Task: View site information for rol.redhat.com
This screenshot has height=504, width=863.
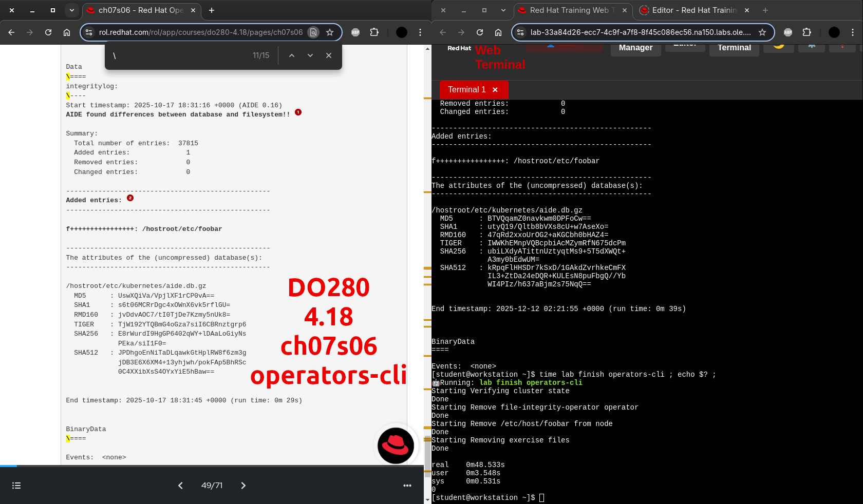Action: 89,32
